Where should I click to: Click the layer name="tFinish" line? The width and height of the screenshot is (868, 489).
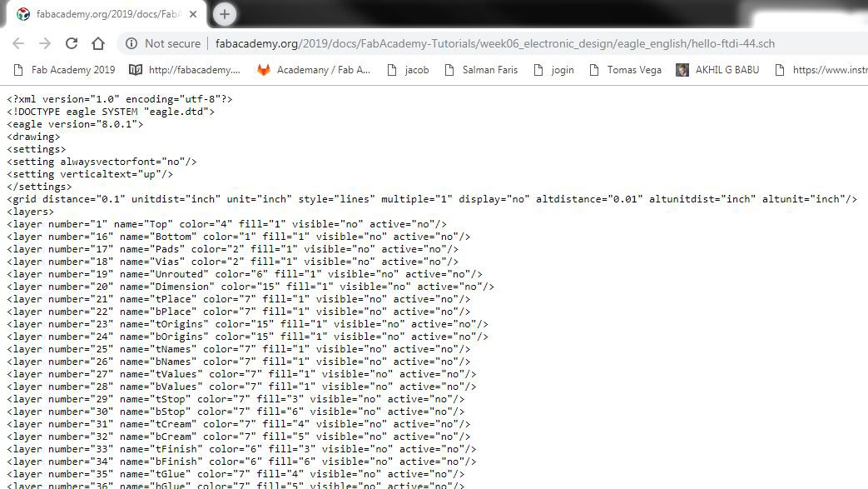pos(241,448)
